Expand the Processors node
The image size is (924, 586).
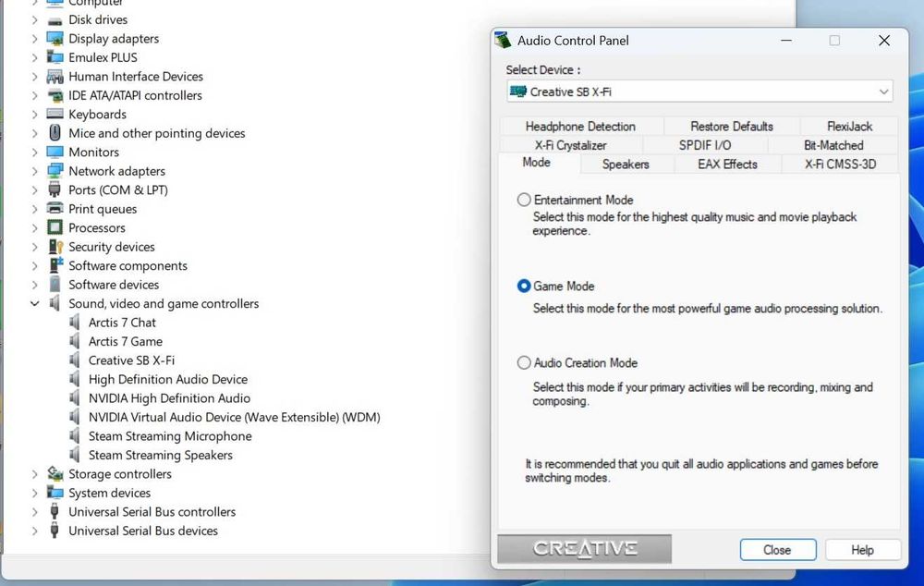[x=35, y=227]
